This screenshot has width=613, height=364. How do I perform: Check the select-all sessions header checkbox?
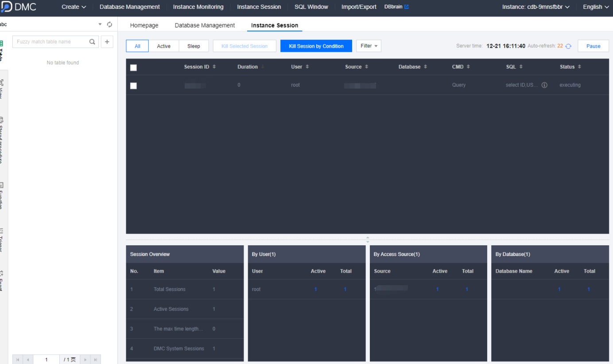tap(133, 68)
